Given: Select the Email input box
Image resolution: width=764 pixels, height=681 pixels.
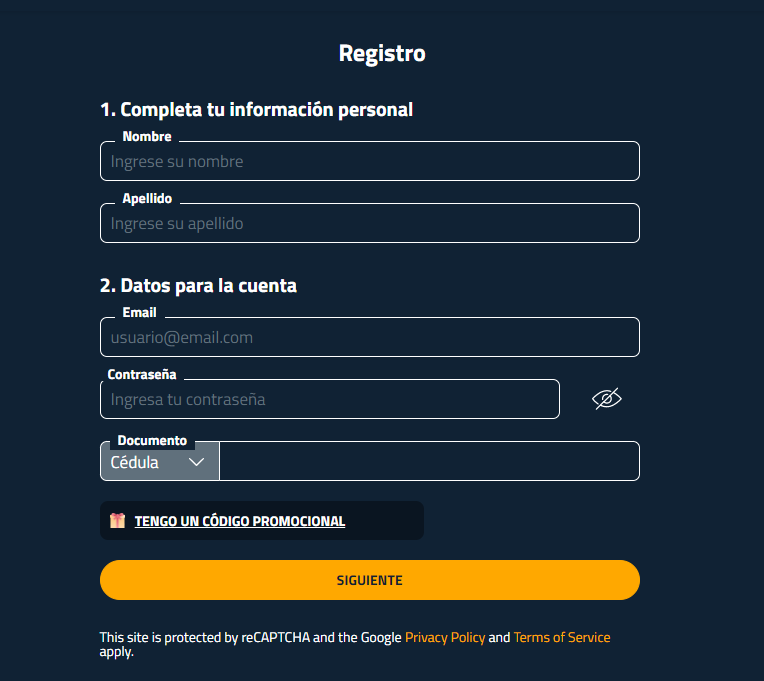Looking at the screenshot, I should (x=370, y=337).
